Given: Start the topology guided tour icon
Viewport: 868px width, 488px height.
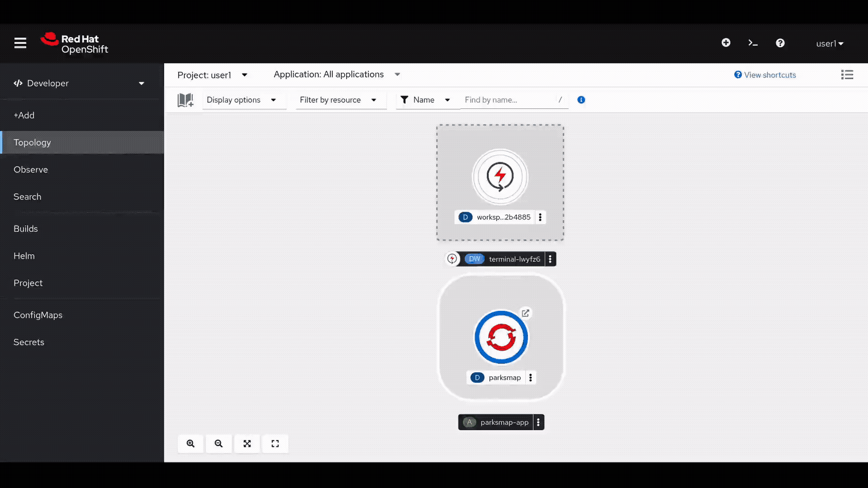Looking at the screenshot, I should tap(185, 100).
